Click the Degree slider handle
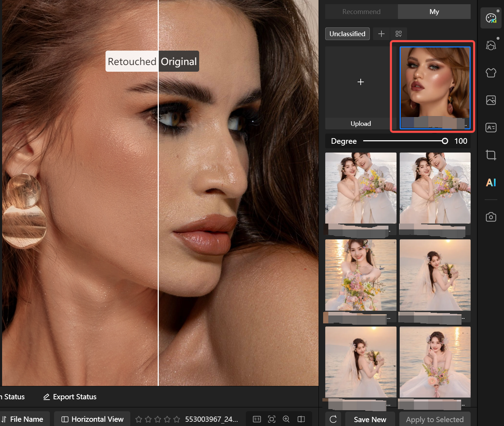The image size is (504, 426). point(445,141)
